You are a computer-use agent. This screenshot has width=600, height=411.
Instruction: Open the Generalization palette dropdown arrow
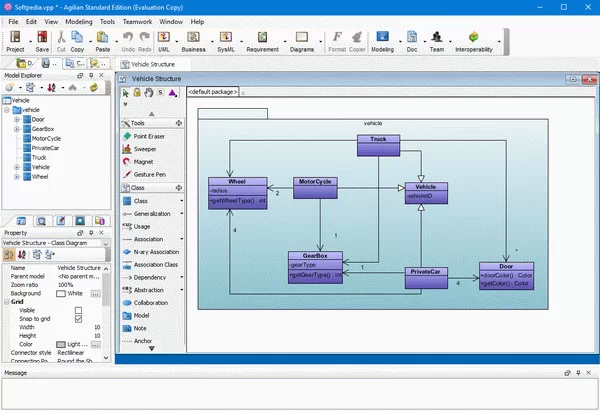(x=181, y=213)
